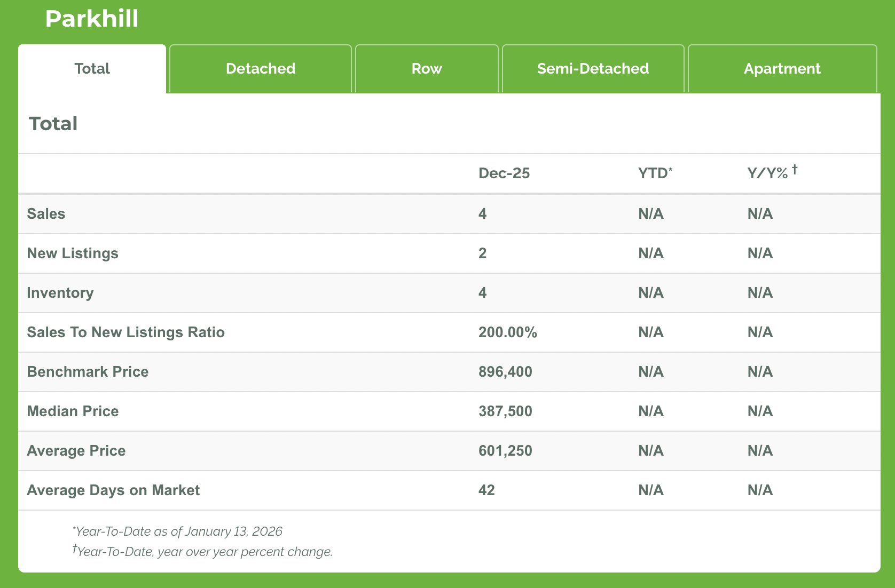The width and height of the screenshot is (895, 588).
Task: Click the Average Days on Market label
Action: click(113, 490)
